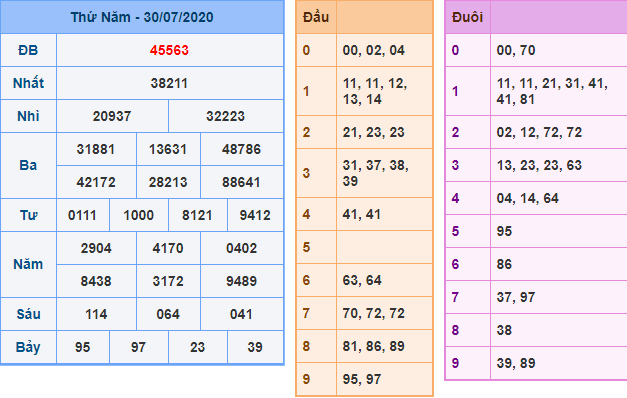Select Năm prize number 4170
This screenshot has height=398, width=627.
(168, 248)
